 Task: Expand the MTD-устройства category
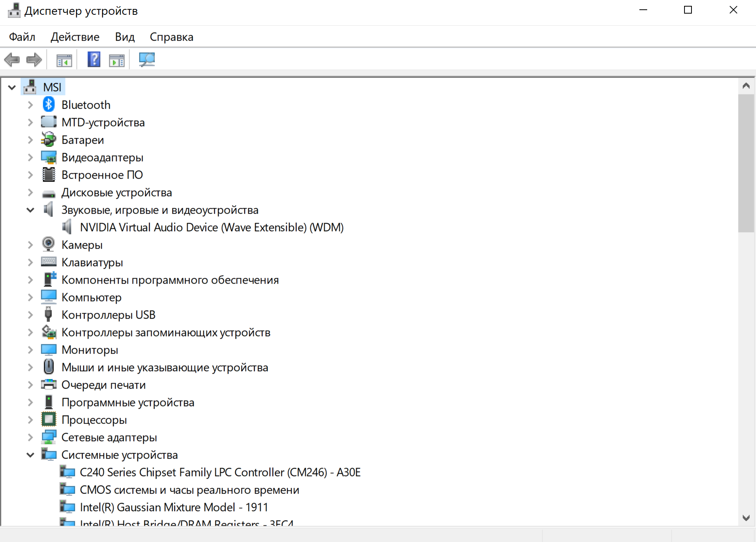pyautogui.click(x=31, y=122)
